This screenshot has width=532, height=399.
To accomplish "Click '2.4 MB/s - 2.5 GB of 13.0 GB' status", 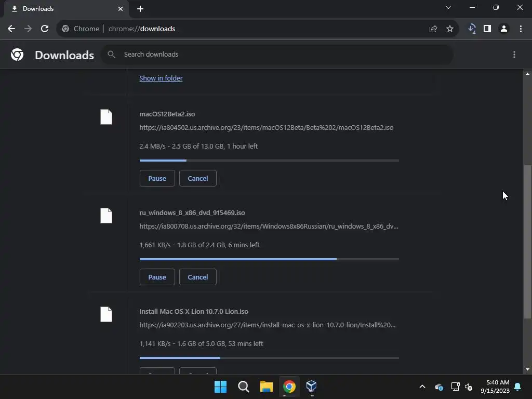I will (198, 146).
